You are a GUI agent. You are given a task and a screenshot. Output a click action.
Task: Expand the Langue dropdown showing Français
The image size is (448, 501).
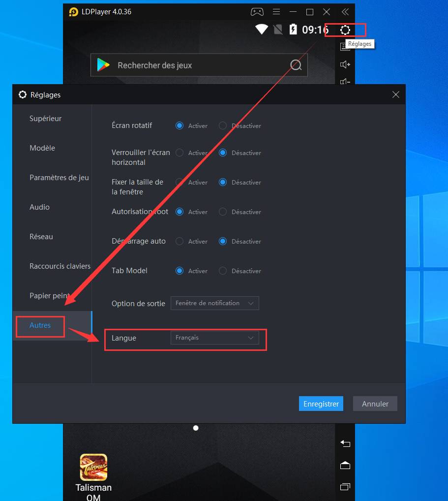tap(214, 338)
